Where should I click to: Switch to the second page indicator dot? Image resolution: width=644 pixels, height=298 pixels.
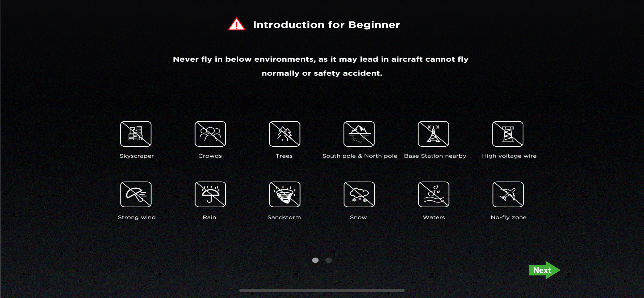[x=328, y=260]
